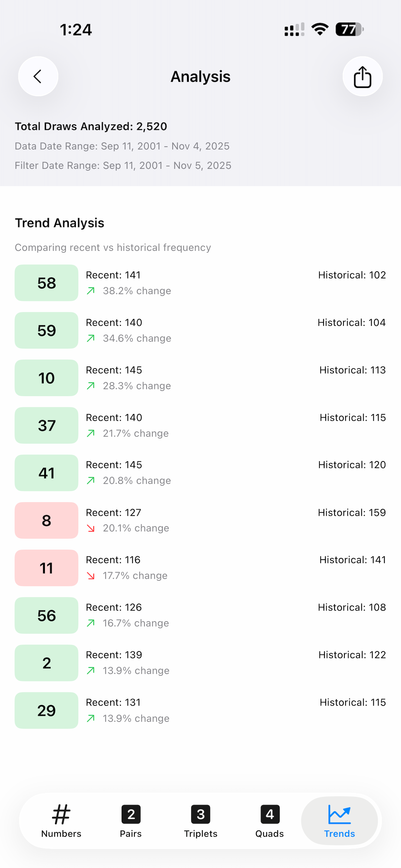This screenshot has height=868, width=401.
Task: Tap the battery indicator in status bar
Action: [349, 29]
